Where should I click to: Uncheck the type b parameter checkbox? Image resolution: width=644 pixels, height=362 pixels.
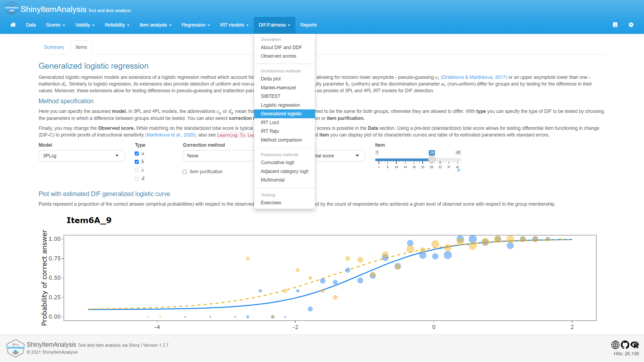pos(137,162)
